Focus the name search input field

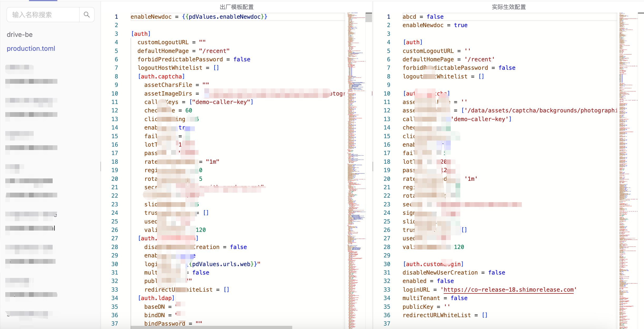pos(43,15)
